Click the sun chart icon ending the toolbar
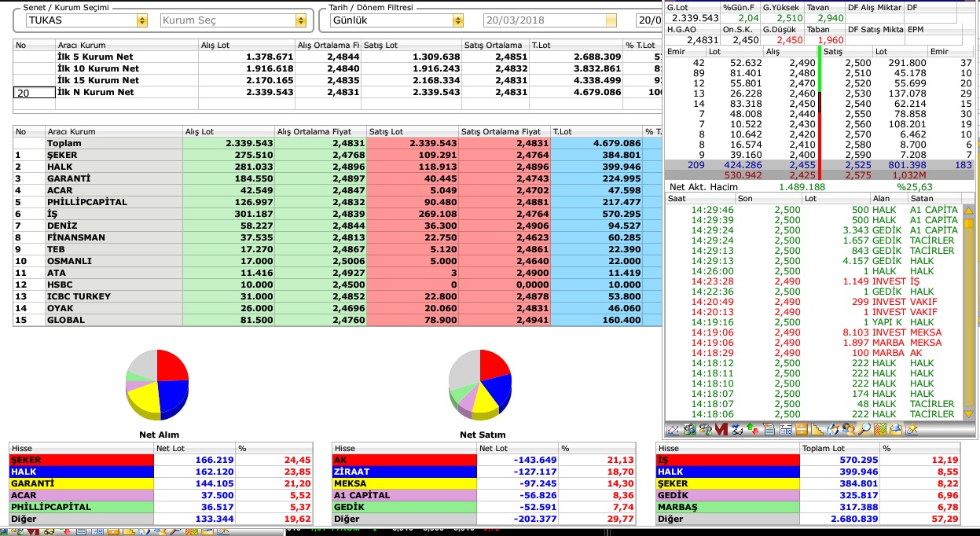980x536 pixels. 912,429
